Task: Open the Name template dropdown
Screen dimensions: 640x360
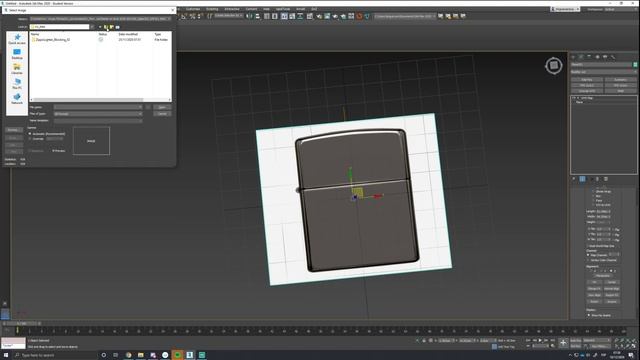Action: (98, 120)
